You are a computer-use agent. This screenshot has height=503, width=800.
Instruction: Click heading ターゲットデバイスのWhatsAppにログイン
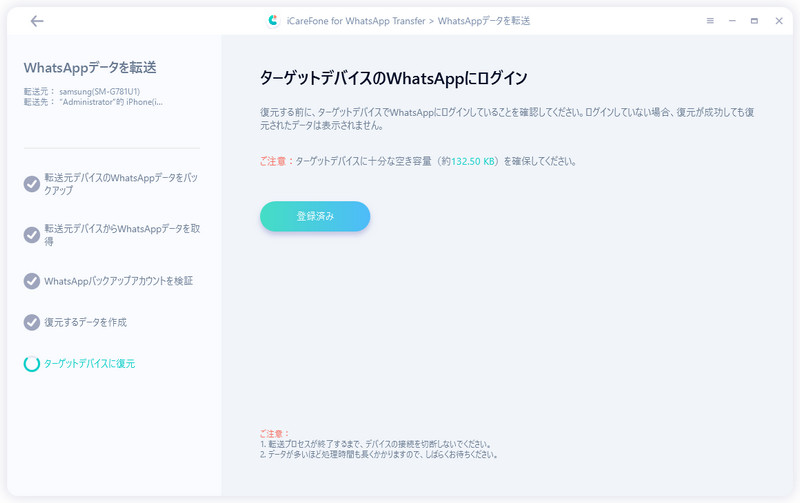(393, 79)
